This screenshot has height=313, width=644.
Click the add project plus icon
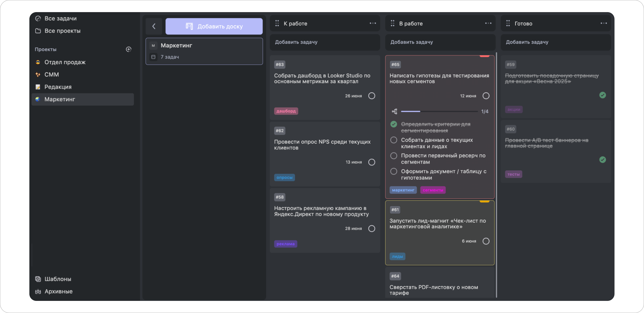click(128, 49)
